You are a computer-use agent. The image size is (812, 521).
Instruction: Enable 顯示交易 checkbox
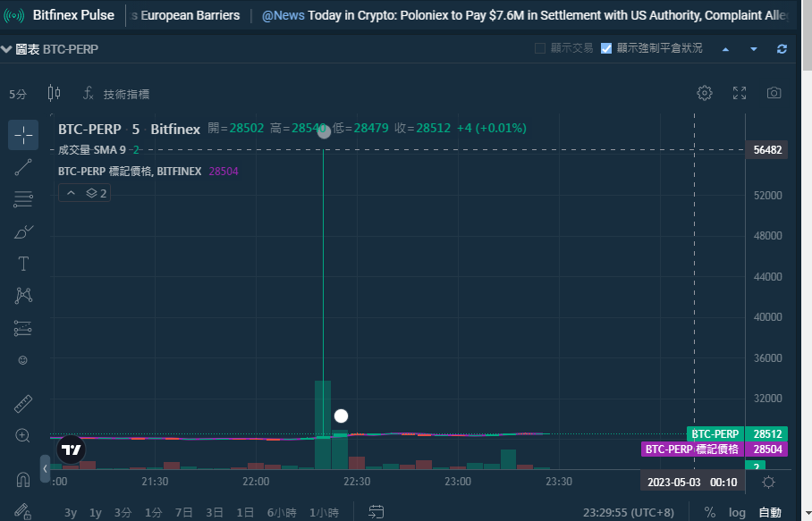[540, 48]
